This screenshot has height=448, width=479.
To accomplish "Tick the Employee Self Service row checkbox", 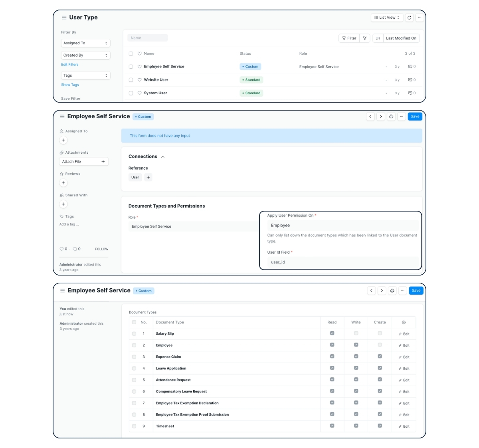I will click(x=131, y=67).
